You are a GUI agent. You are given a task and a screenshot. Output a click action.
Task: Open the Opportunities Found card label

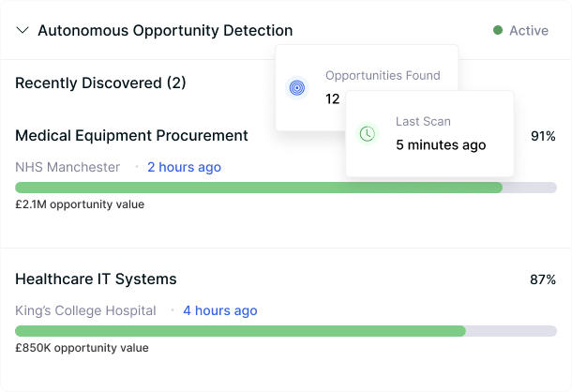tap(382, 75)
